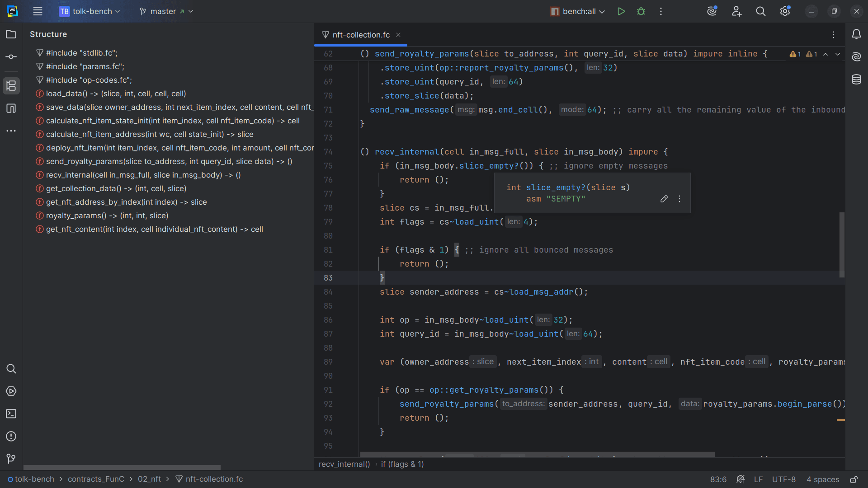
Task: Close the nft-collection.fc tab
Action: (398, 35)
